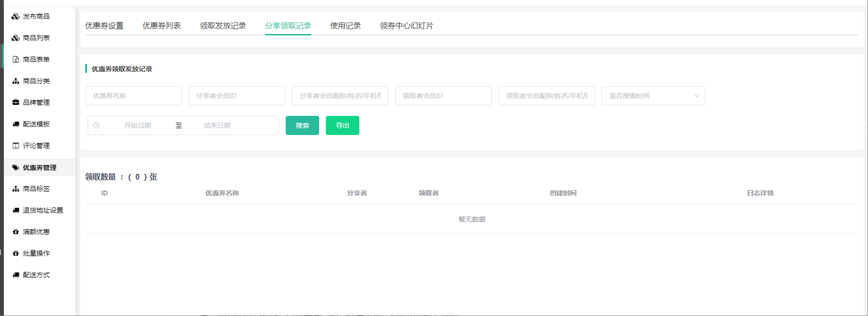Image resolution: width=868 pixels, height=316 pixels.
Task: Select the 领券中心幻灯片 tab
Action: coord(406,26)
